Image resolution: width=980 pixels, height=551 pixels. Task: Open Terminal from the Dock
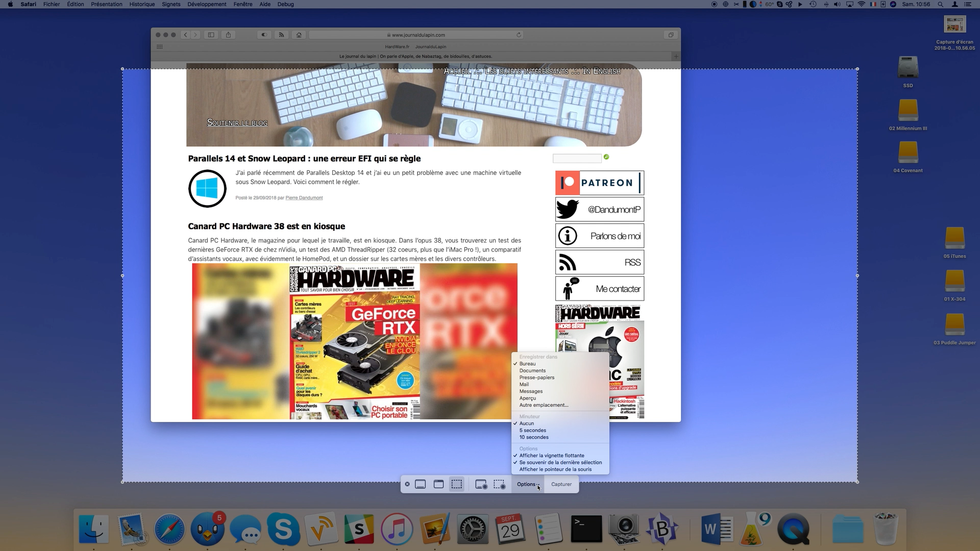click(x=586, y=529)
